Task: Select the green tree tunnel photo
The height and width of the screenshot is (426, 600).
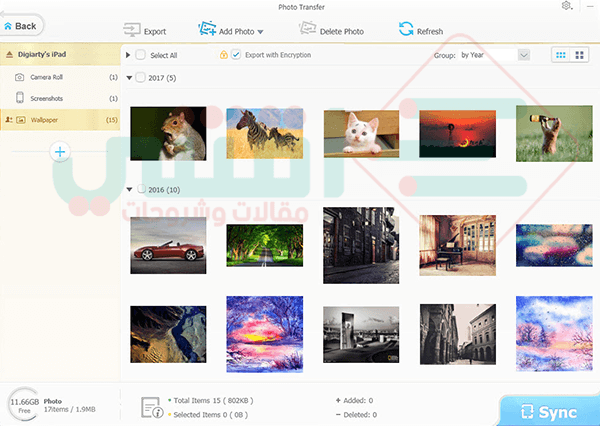Action: click(x=265, y=245)
